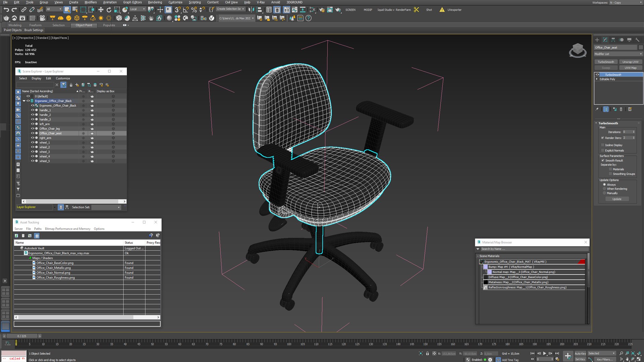Click the Unwrap UVW button

coord(630,62)
